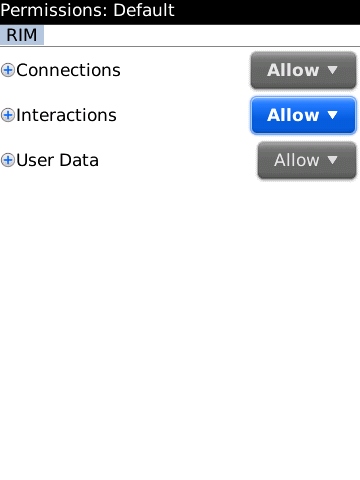Select the RIM tab

coord(22,35)
